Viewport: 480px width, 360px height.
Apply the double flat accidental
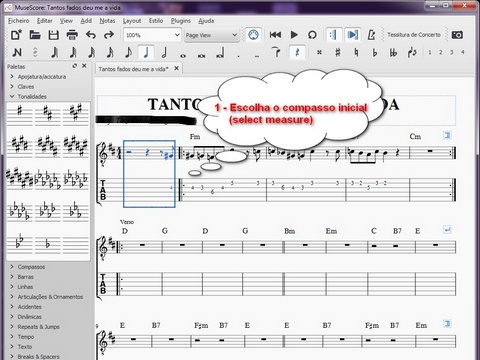point(393,52)
